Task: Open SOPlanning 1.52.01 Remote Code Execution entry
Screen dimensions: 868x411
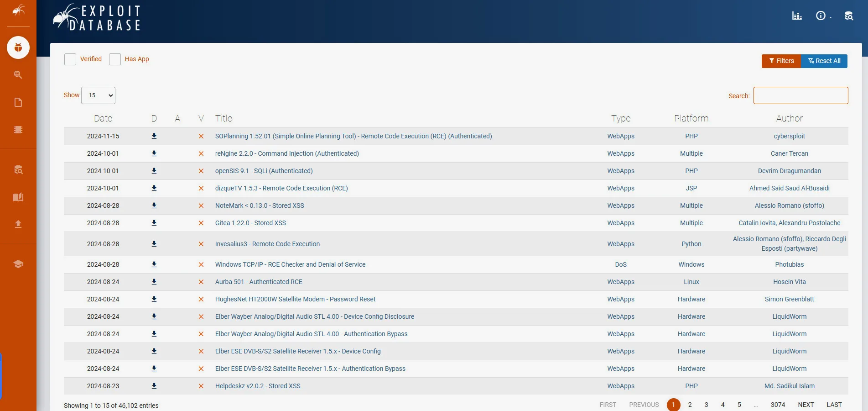Action: coord(353,136)
